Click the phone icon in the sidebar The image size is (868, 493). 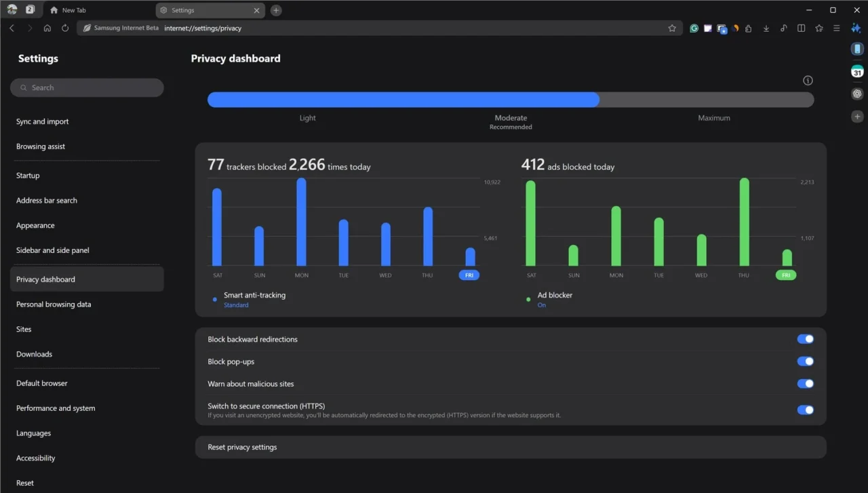(856, 48)
